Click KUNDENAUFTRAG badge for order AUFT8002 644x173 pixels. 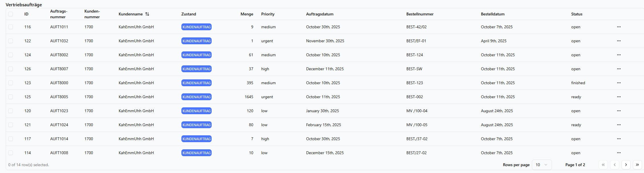click(196, 55)
